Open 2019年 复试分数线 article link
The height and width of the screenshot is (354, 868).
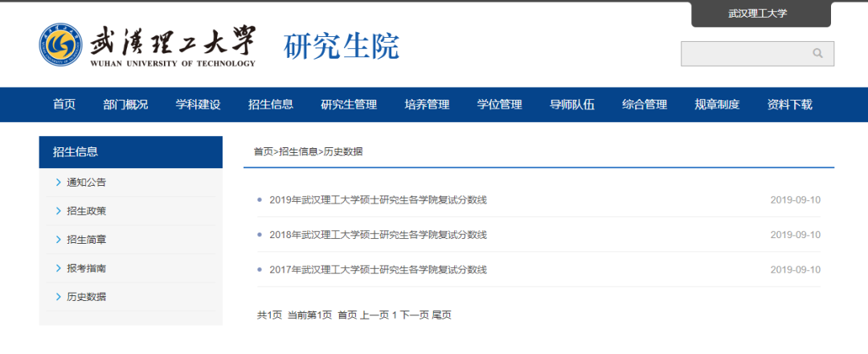[378, 200]
